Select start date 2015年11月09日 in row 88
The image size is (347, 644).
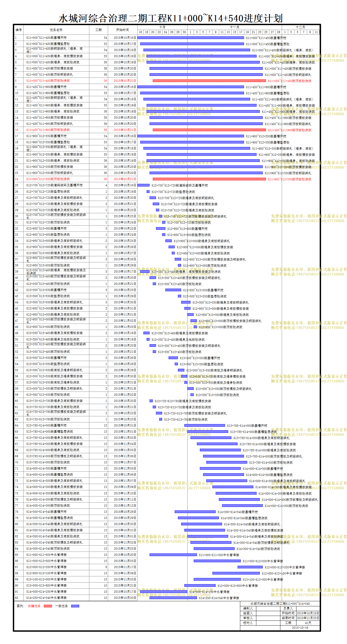pyautogui.click(x=125, y=573)
